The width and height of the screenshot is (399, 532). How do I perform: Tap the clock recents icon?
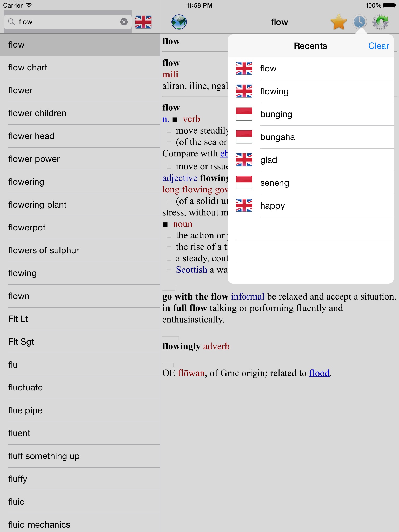pyautogui.click(x=359, y=22)
